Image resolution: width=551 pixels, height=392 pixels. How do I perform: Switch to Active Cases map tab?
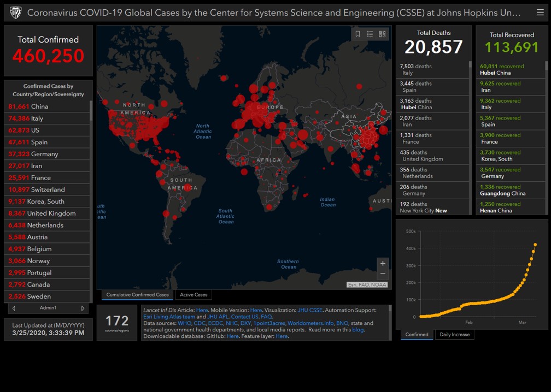tap(194, 295)
